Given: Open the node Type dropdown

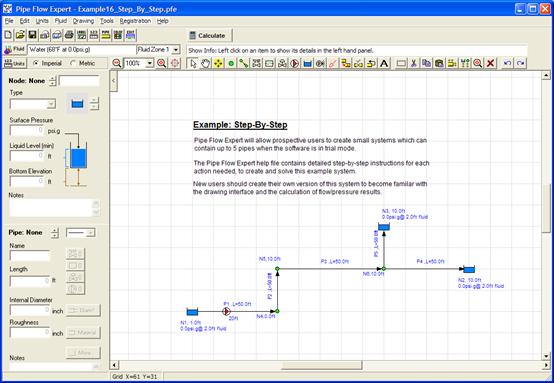Looking at the screenshot, I should (51, 104).
